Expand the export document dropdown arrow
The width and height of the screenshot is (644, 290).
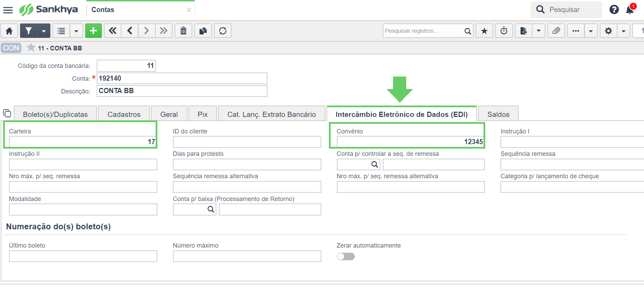click(538, 31)
